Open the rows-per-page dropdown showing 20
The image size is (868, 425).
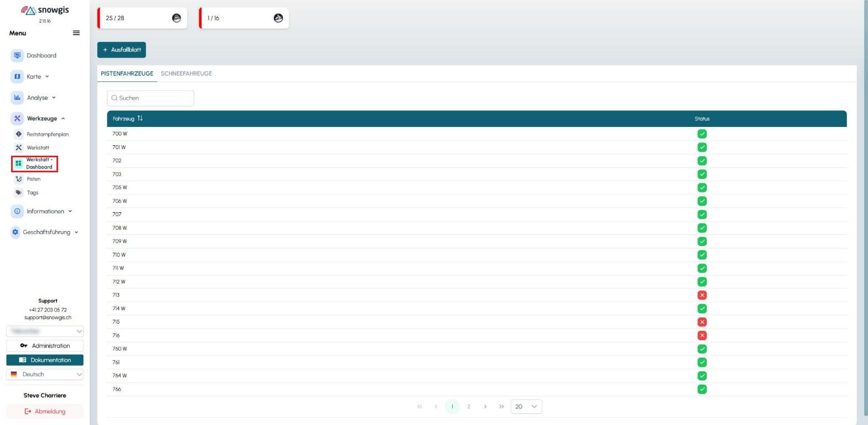tap(526, 407)
